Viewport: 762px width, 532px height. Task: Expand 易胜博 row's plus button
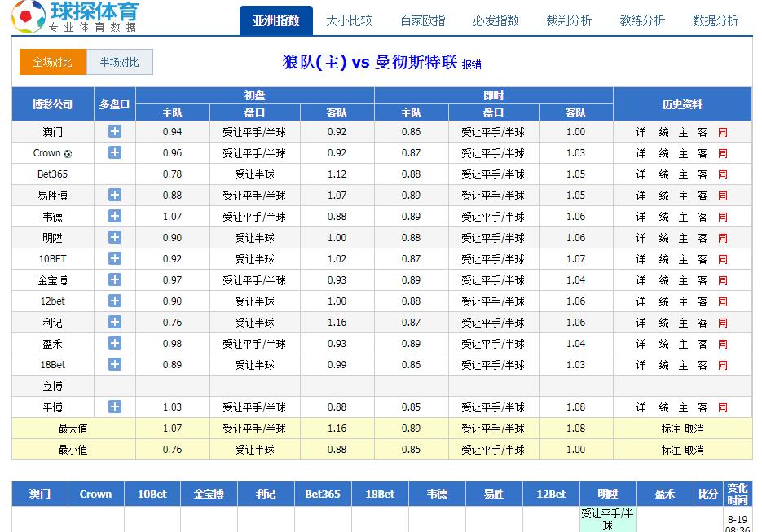click(x=115, y=196)
